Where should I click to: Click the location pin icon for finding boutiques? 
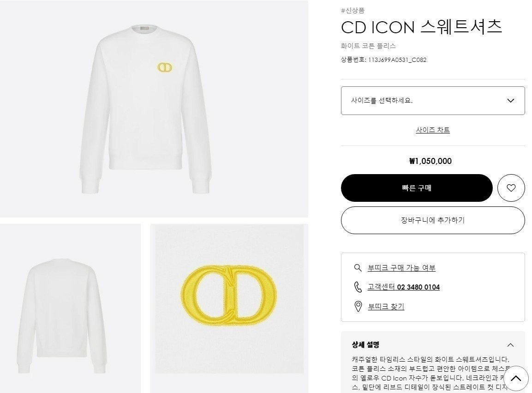click(x=358, y=306)
